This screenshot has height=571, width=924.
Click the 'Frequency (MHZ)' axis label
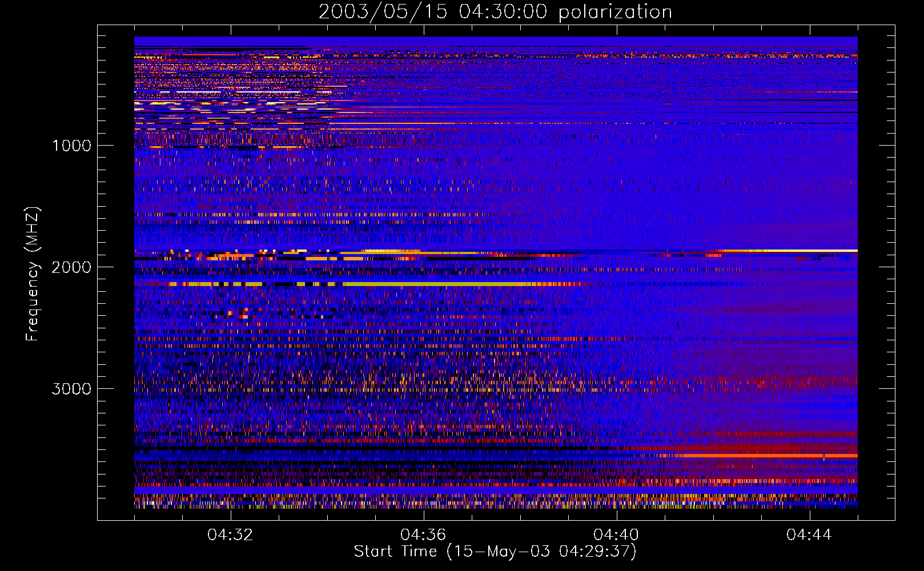pos(33,274)
